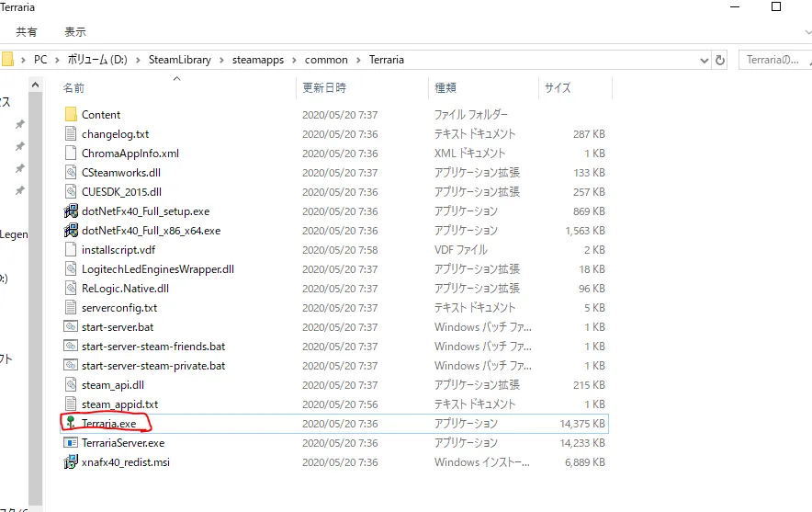Click the steam_api.dll file icon
This screenshot has width=812, height=512.
71,384
